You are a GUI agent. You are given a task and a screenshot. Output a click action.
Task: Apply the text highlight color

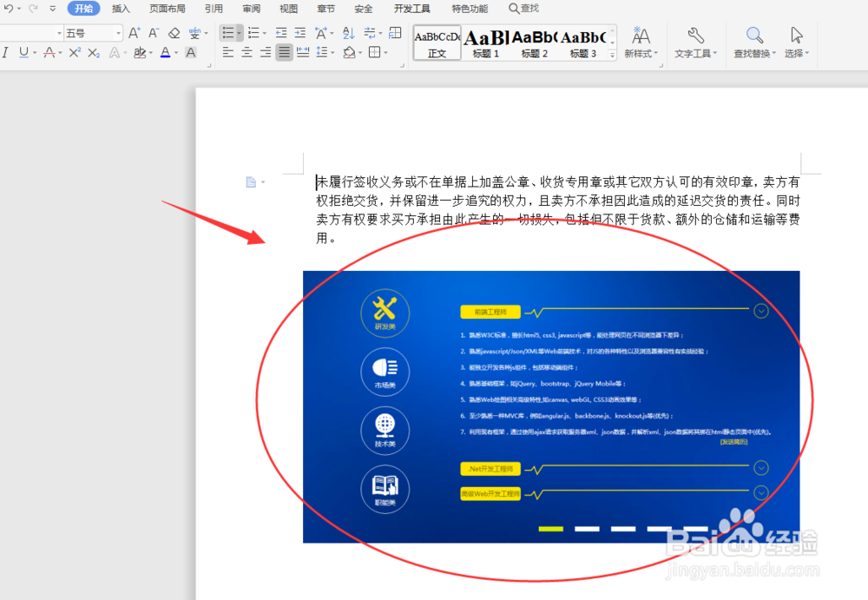point(140,53)
